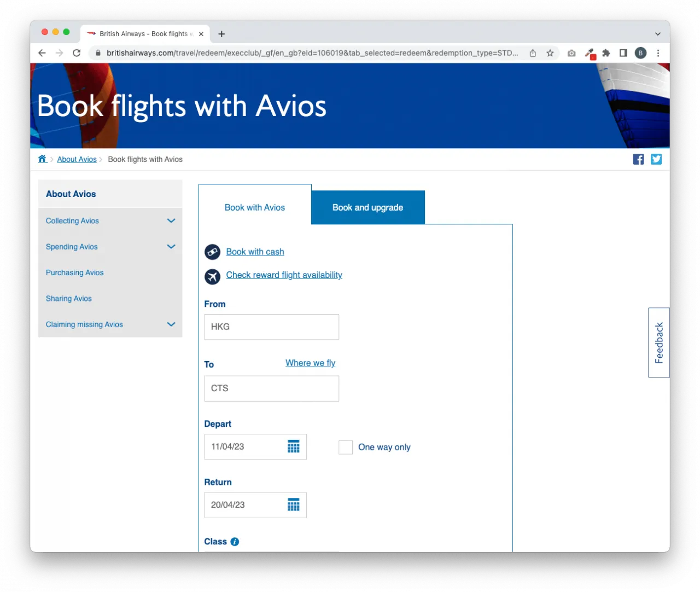Click About Avios sidebar heading
Image resolution: width=700 pixels, height=592 pixels.
tap(71, 194)
